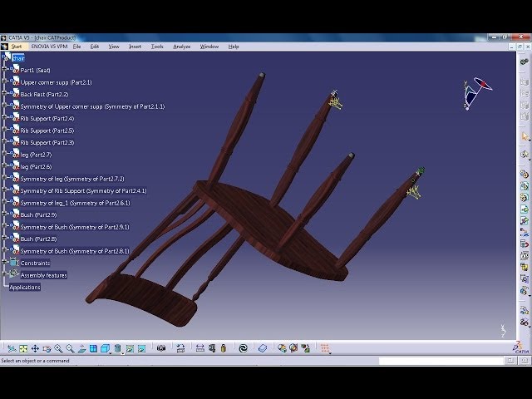The width and height of the screenshot is (532, 399).
Task: Expand the Assembly features node
Action: pyautogui.click(x=4, y=273)
